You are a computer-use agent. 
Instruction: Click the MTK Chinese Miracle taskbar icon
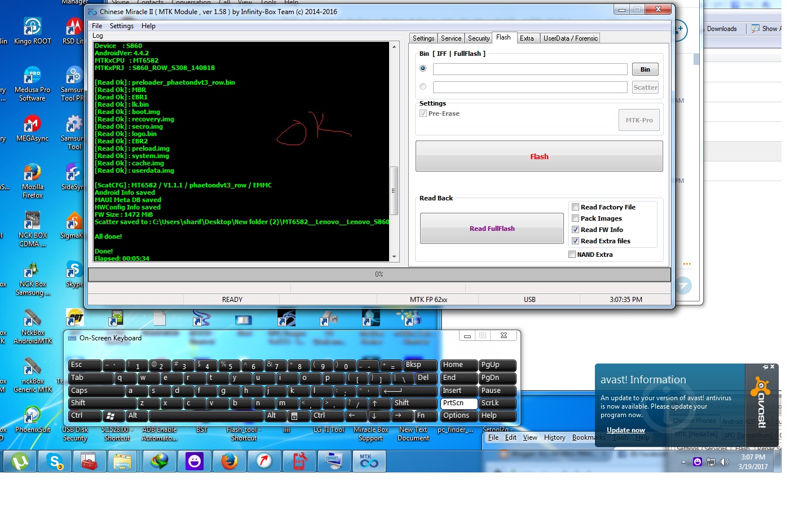(x=369, y=461)
